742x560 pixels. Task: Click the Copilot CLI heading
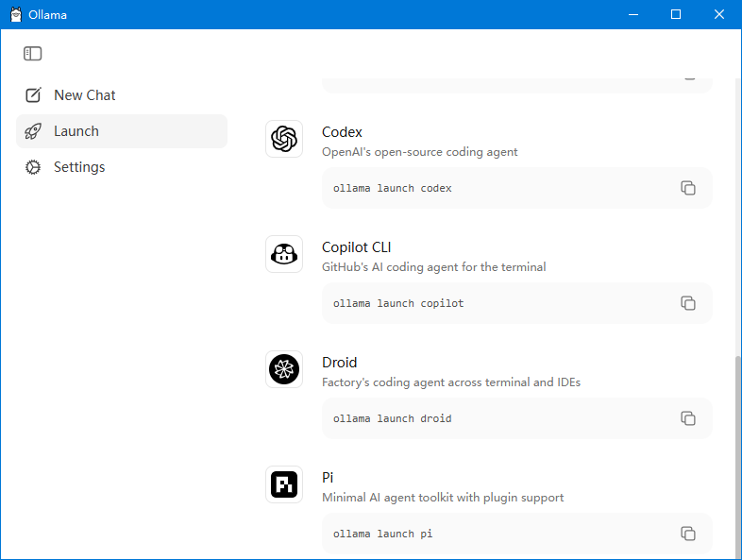point(356,247)
